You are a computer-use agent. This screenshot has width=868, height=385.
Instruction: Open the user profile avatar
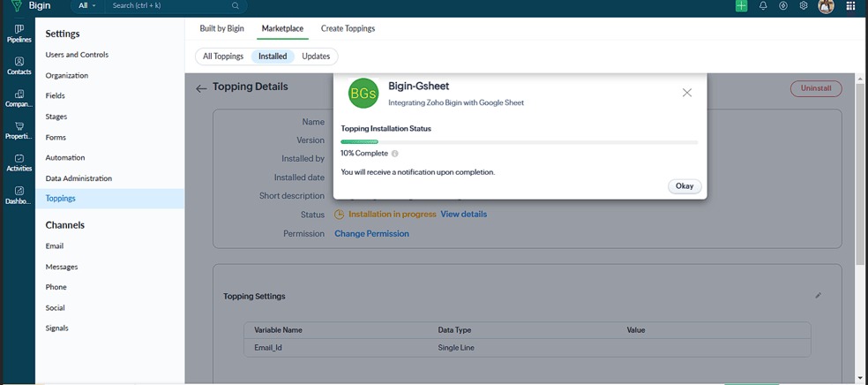tap(826, 6)
